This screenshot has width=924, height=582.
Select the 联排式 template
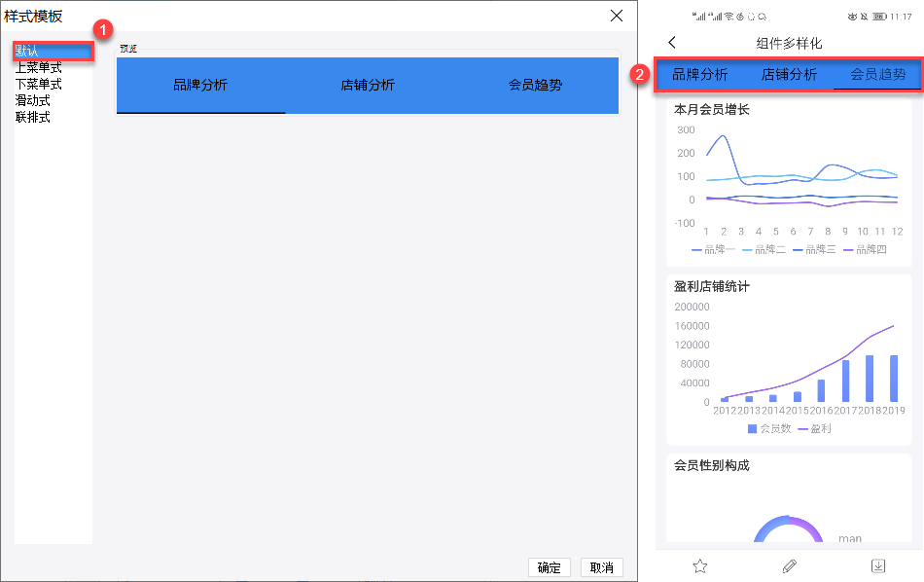click(32, 118)
